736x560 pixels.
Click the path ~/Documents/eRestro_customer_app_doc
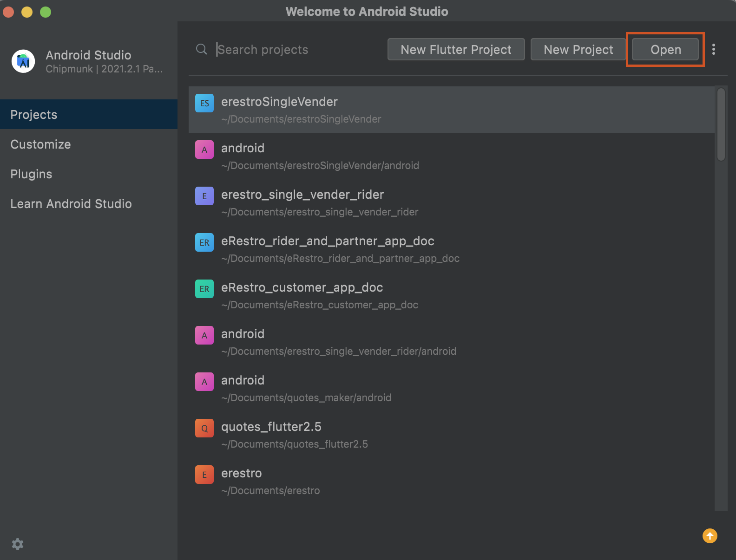pos(320,305)
